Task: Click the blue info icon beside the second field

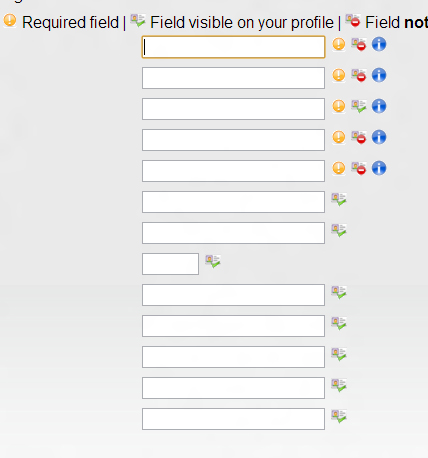Action: tap(379, 75)
